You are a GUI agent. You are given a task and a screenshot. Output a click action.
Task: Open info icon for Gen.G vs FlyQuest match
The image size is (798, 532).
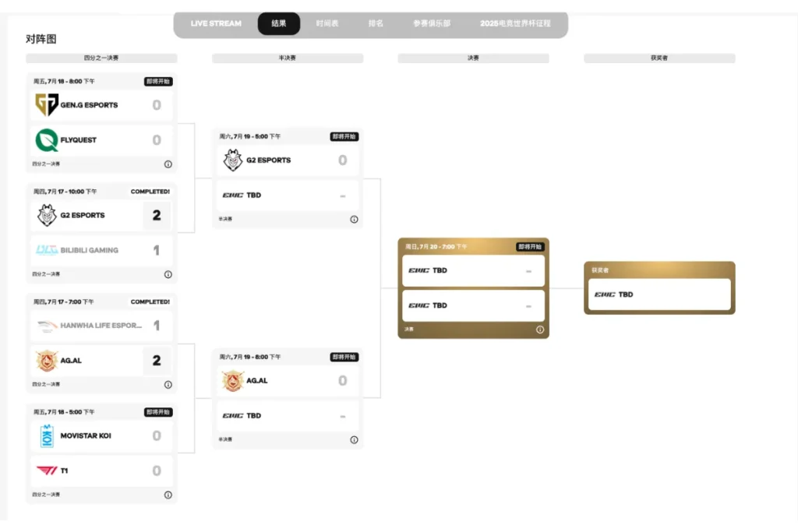[168, 164]
